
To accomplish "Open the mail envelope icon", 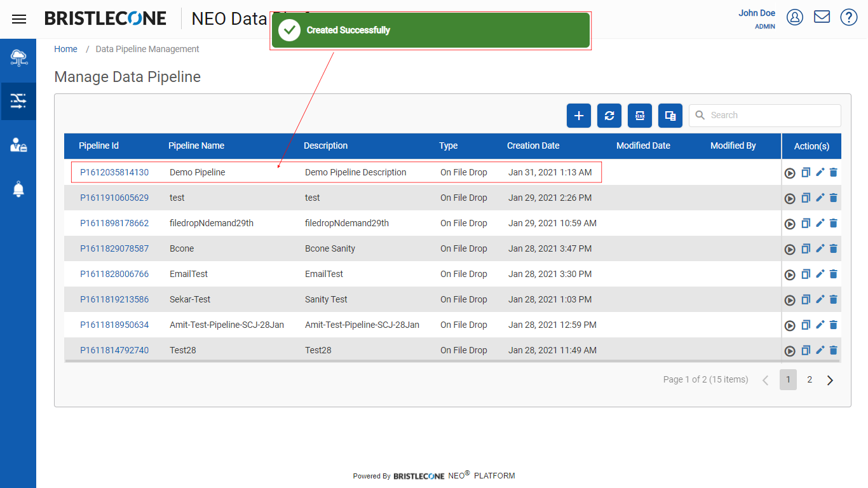I will [822, 17].
